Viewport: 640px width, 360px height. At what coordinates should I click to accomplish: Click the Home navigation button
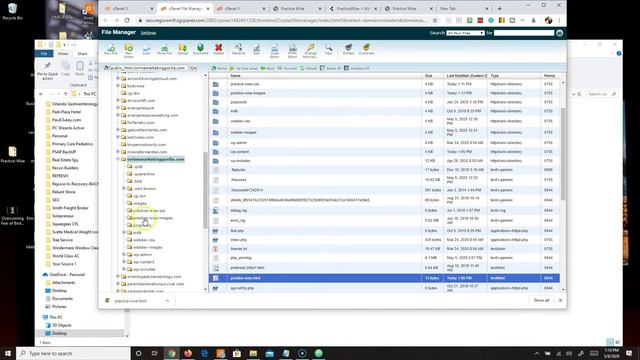[x=220, y=68]
